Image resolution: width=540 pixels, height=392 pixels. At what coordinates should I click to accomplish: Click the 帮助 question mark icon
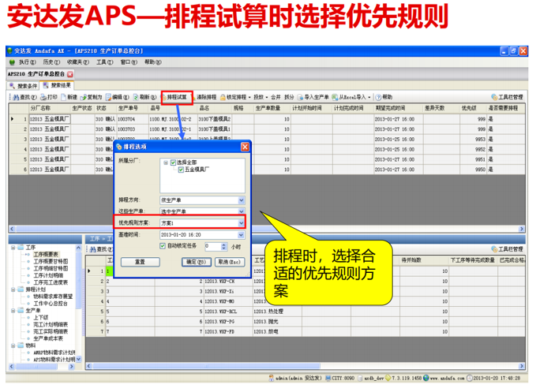tap(378, 97)
